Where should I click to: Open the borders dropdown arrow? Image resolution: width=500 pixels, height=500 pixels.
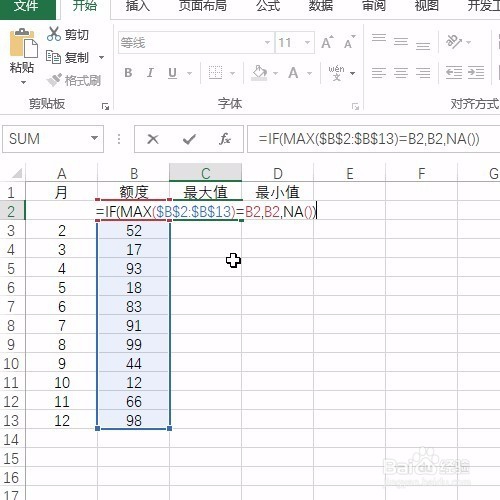[232, 73]
